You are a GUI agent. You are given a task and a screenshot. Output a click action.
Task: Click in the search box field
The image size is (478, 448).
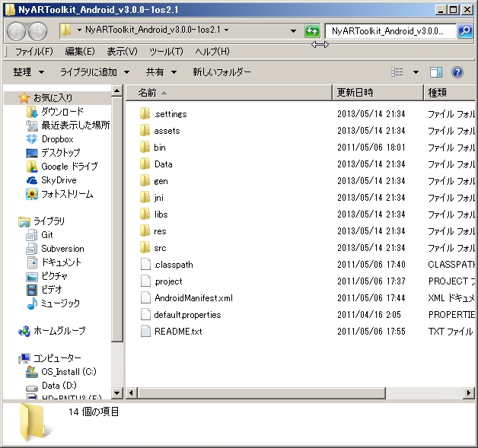pos(390,31)
